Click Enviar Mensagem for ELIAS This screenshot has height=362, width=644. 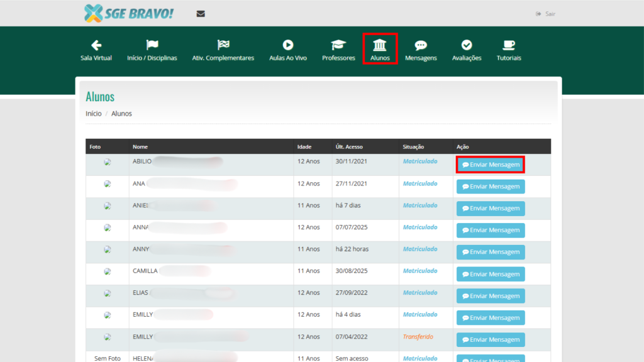[x=491, y=296]
